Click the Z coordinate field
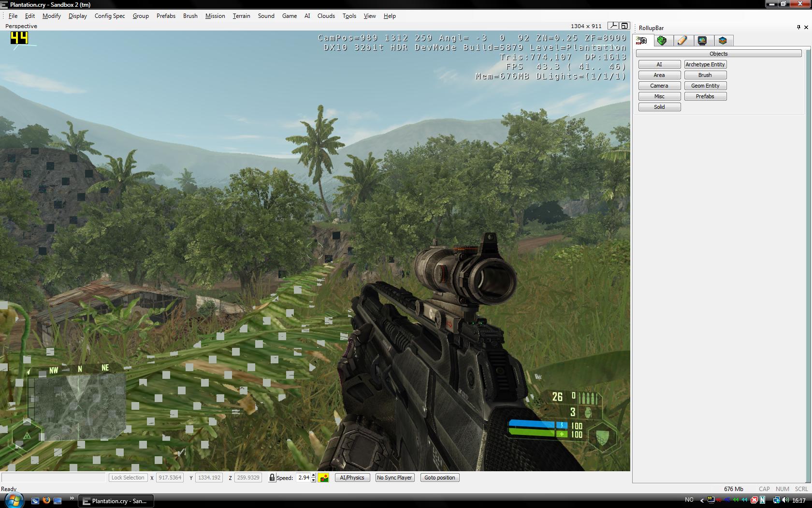 (x=248, y=478)
